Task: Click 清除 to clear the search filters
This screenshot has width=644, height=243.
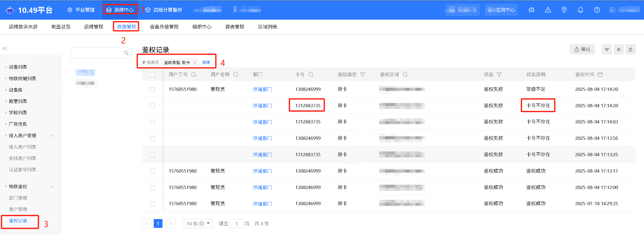Action: 206,62
